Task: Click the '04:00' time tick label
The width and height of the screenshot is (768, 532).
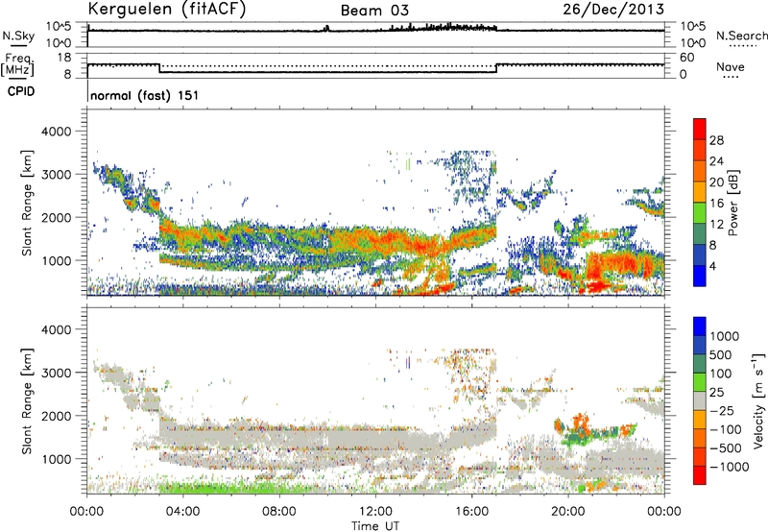Action: pyautogui.click(x=182, y=512)
